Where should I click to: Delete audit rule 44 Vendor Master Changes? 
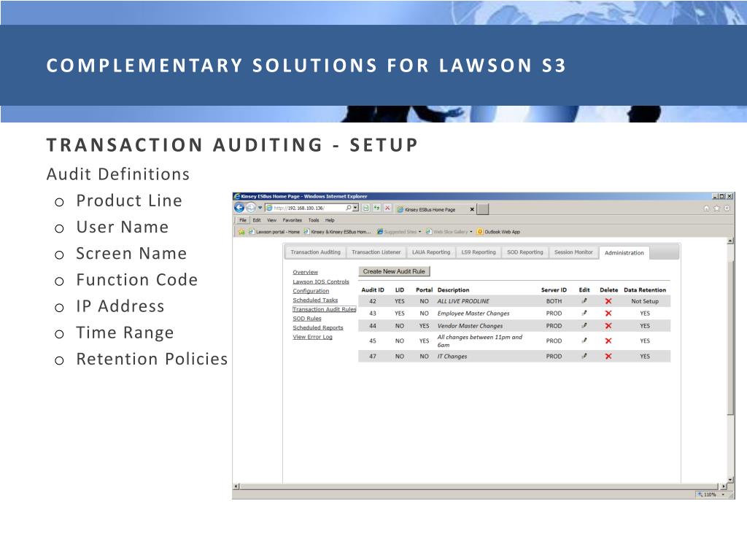(608, 326)
